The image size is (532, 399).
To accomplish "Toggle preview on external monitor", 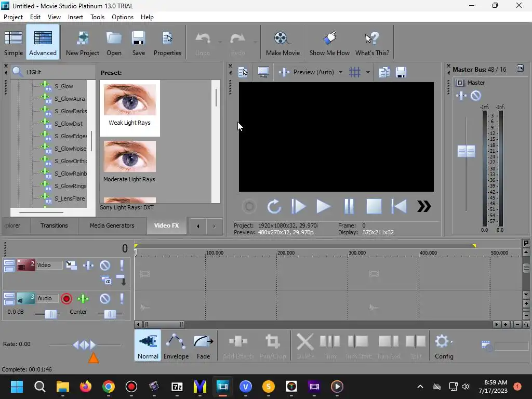I will (x=263, y=72).
